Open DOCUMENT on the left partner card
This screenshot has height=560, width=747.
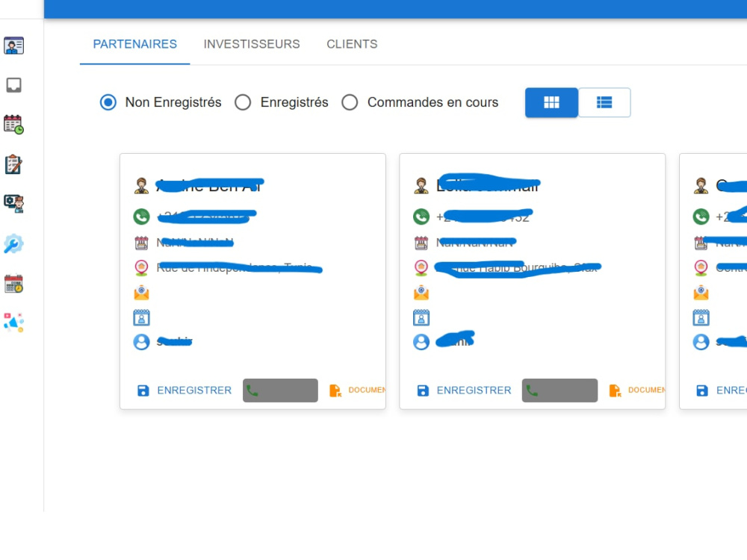pyautogui.click(x=357, y=391)
